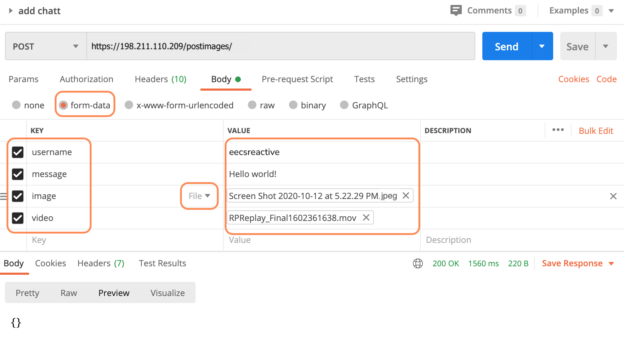Uncheck the video key checkbox

tap(18, 218)
